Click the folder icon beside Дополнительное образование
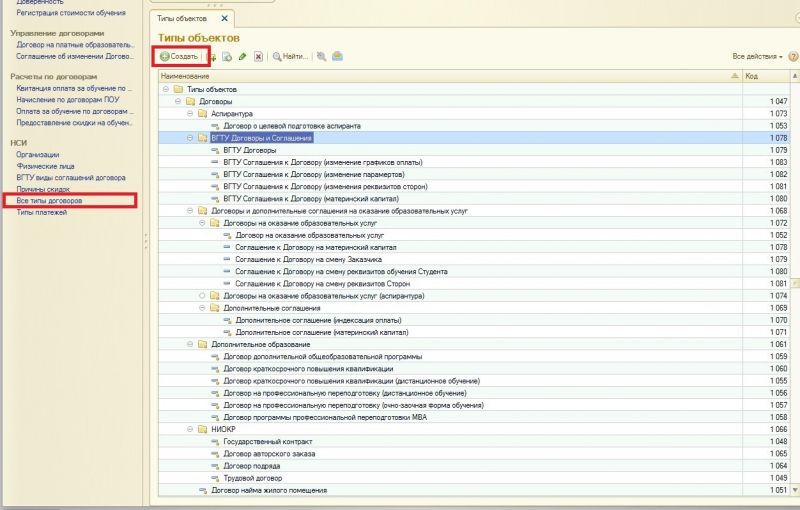Viewport: 800px width, 510px height. (x=203, y=344)
